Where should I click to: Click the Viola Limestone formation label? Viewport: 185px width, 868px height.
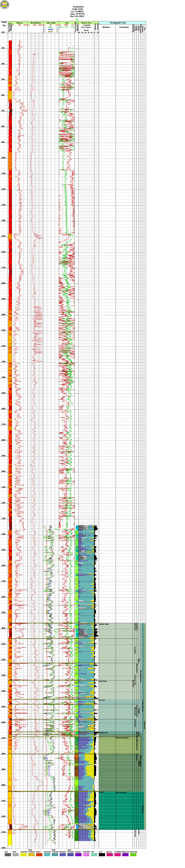tap(121, 792)
